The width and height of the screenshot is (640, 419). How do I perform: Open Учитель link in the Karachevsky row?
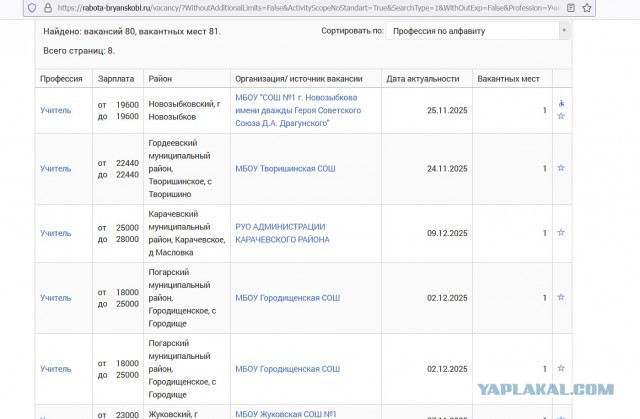point(56,233)
